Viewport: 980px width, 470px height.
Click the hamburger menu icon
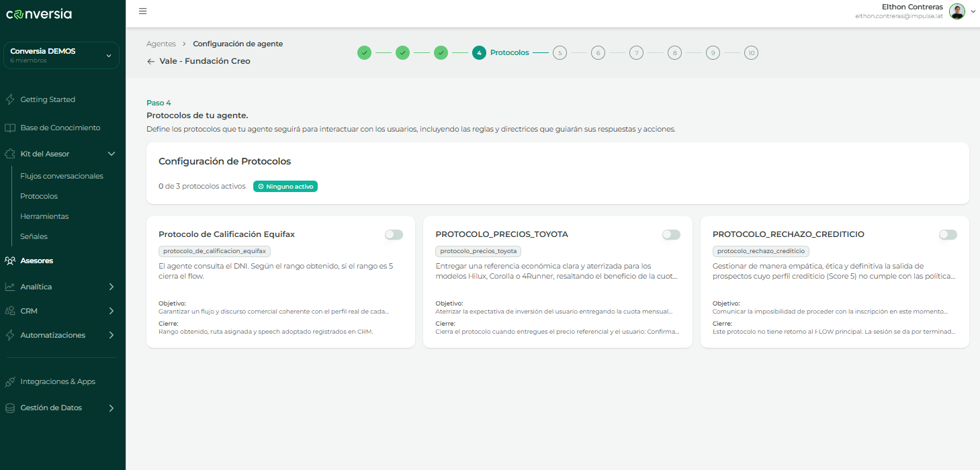pyautogui.click(x=142, y=11)
